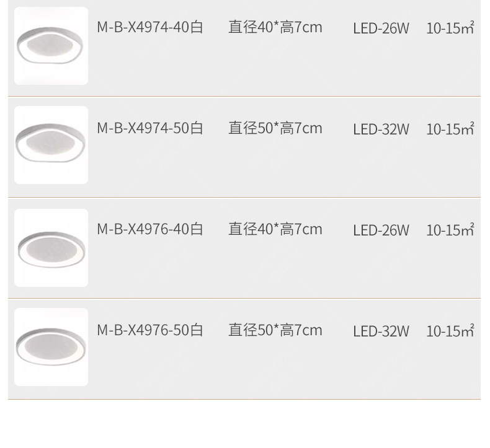The height and width of the screenshot is (448, 490).
Task: Select model text M-B-X4974-50白
Action: click(150, 128)
